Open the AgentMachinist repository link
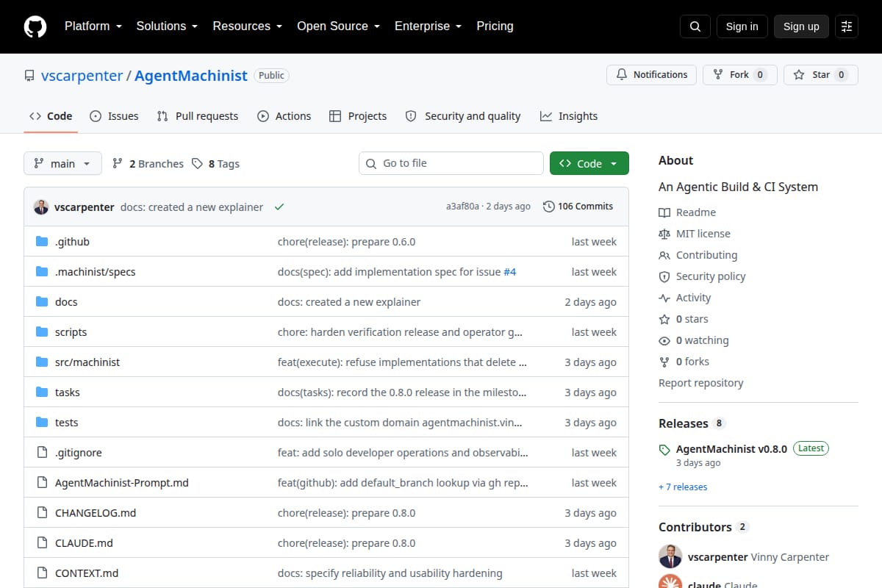The width and height of the screenshot is (882, 588). point(191,76)
